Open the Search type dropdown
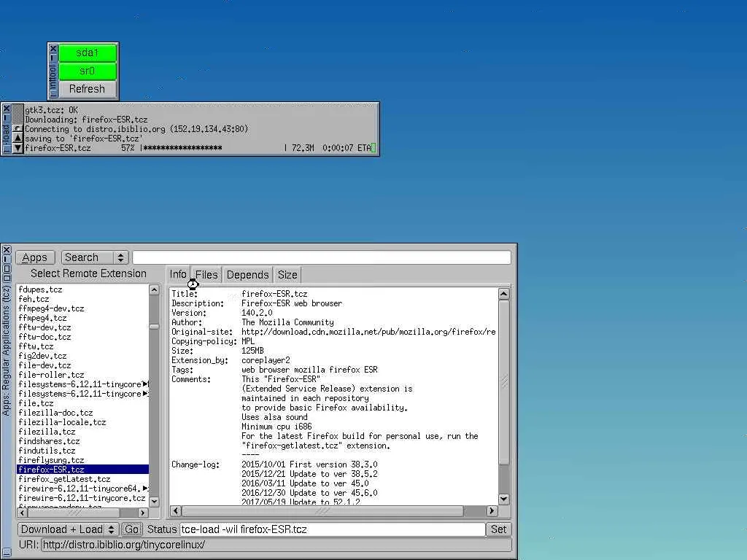Viewport: 747px width, 560px height. coord(96,257)
